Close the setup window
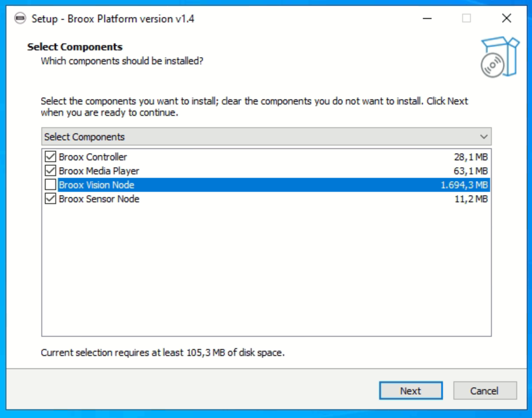The width and height of the screenshot is (532, 418). pyautogui.click(x=506, y=18)
